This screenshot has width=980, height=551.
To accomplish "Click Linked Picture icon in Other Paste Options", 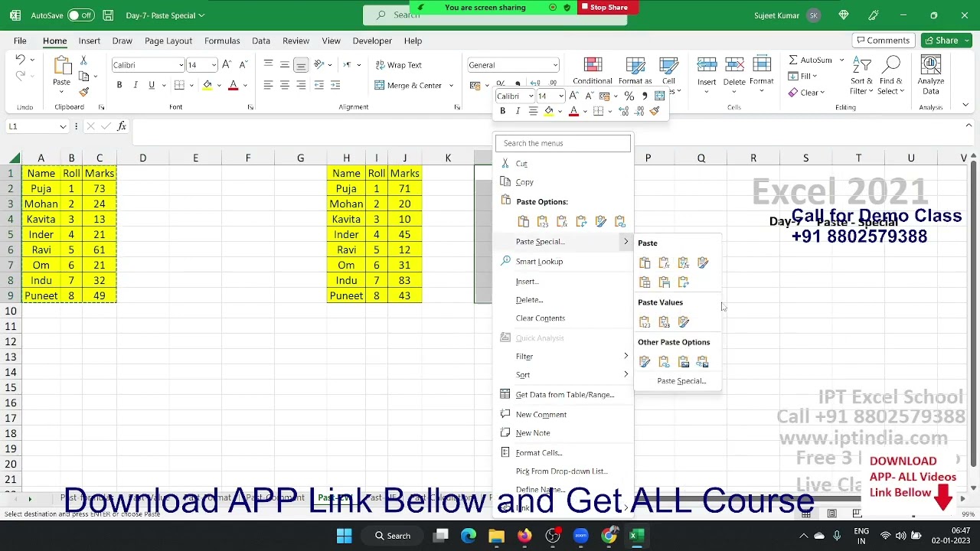I will 703,362.
